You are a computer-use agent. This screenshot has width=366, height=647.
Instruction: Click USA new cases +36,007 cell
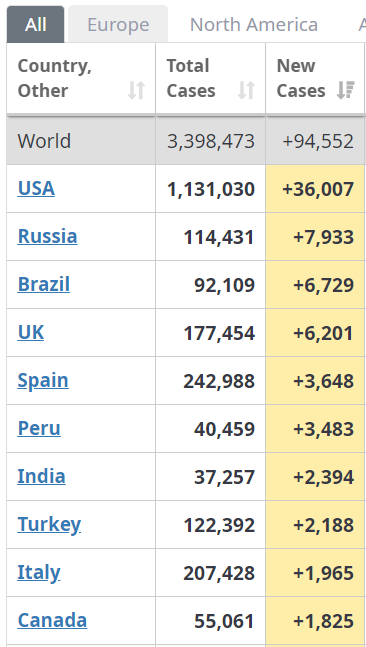coord(315,189)
